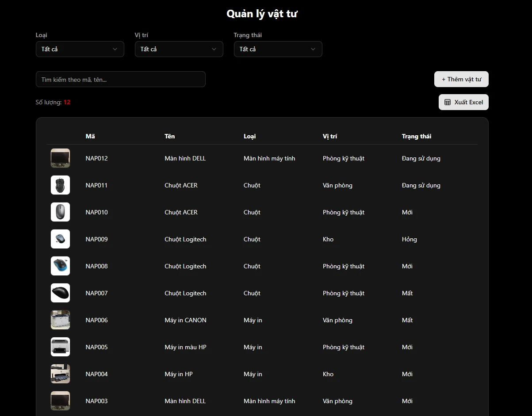Viewport: 532px width, 416px height.
Task: Select the NAP008 blue Logitech mouse image
Action: (x=60, y=266)
